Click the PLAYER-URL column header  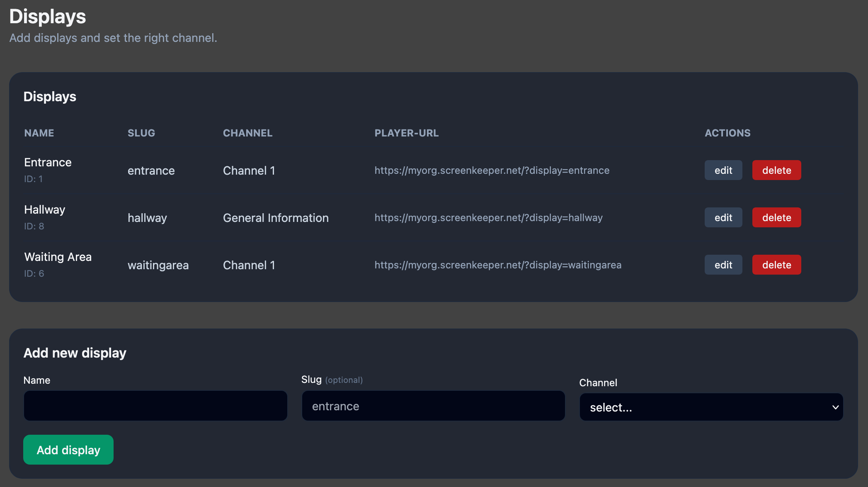click(x=406, y=133)
